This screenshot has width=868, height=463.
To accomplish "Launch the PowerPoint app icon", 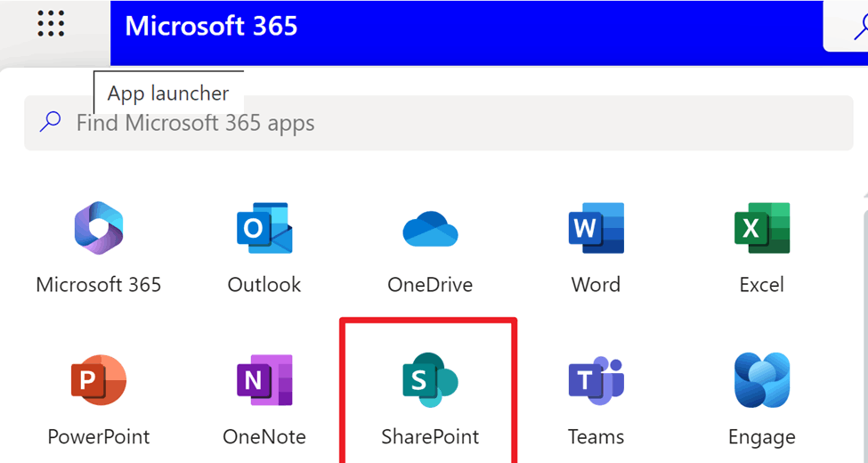I will coord(99,380).
